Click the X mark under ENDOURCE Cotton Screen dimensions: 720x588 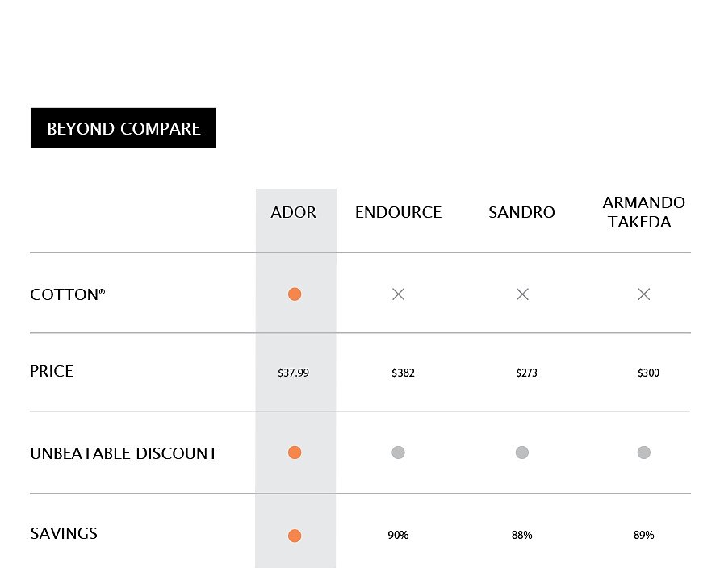click(x=398, y=294)
